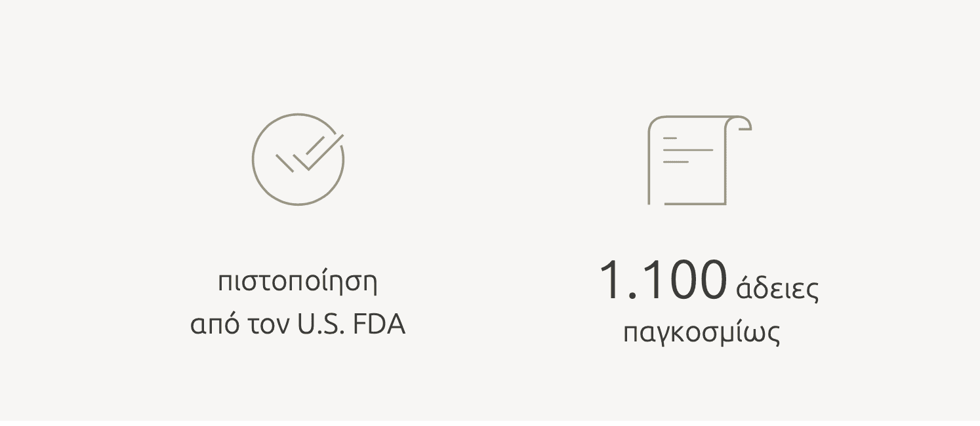The width and height of the screenshot is (980, 426).
Task: Click the short top line in the document icon
Action: pyautogui.click(x=670, y=139)
